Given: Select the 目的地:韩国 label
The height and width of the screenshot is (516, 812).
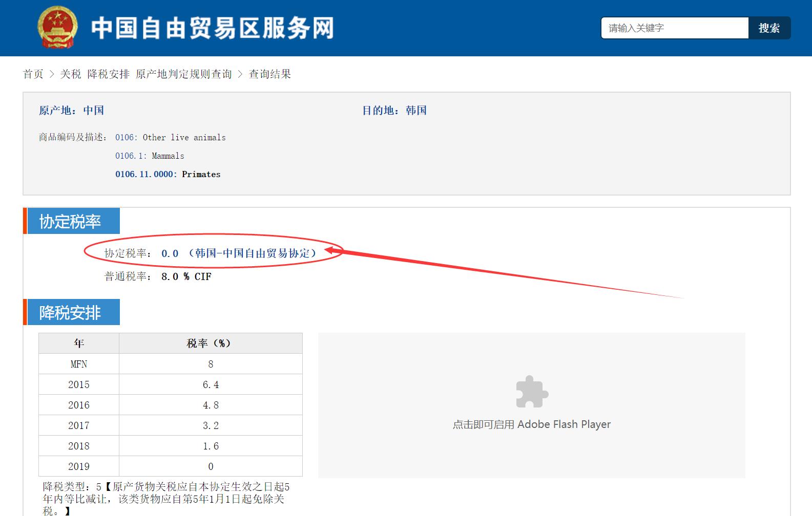Looking at the screenshot, I should (x=394, y=111).
